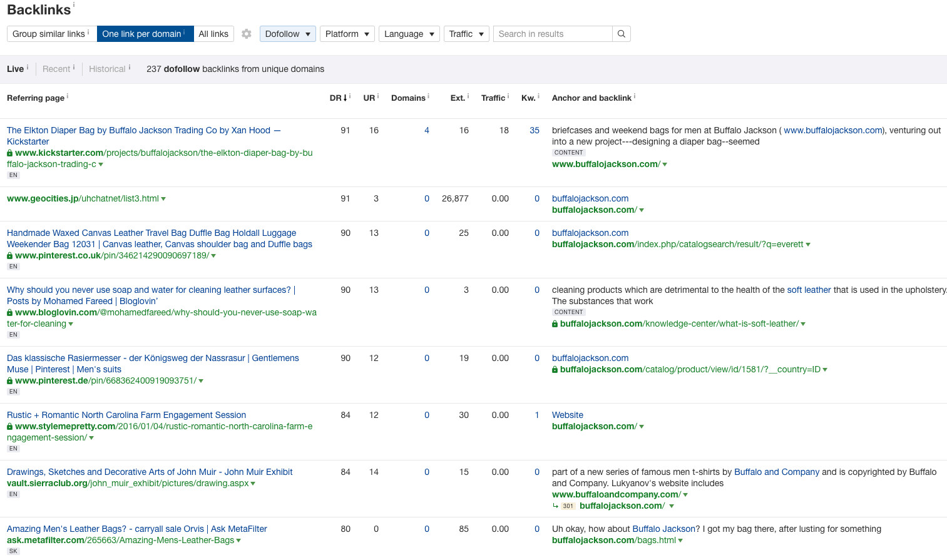Screen dimensions: 947x560
Task: Open the buffalojackson.com/catalog/product/view target URL
Action: [x=690, y=369]
